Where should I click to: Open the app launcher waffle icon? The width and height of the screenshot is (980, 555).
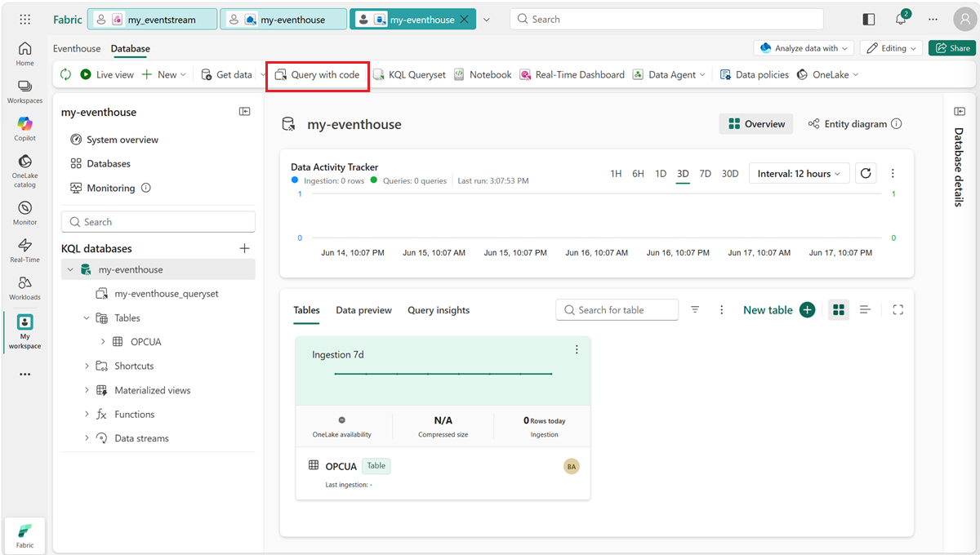tap(24, 20)
